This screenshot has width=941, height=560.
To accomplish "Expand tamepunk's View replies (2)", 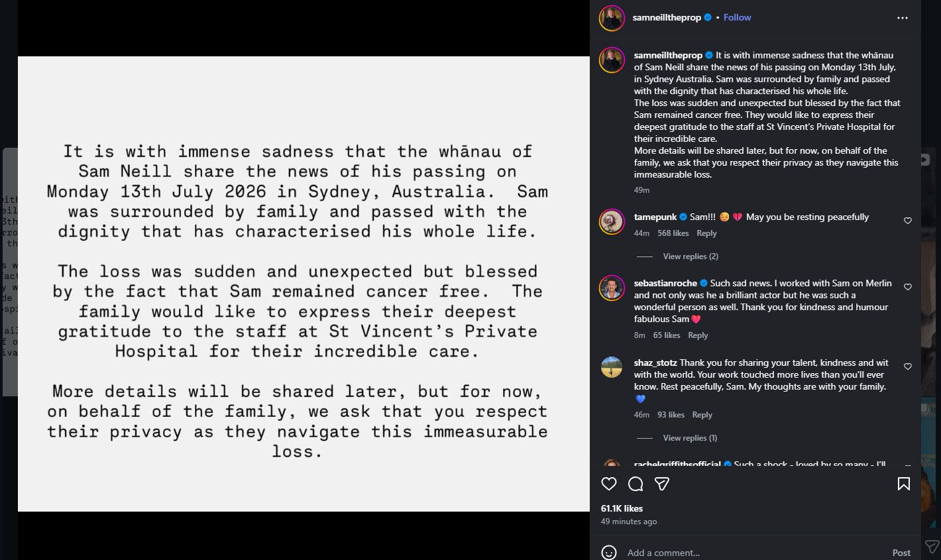I will pyautogui.click(x=691, y=256).
